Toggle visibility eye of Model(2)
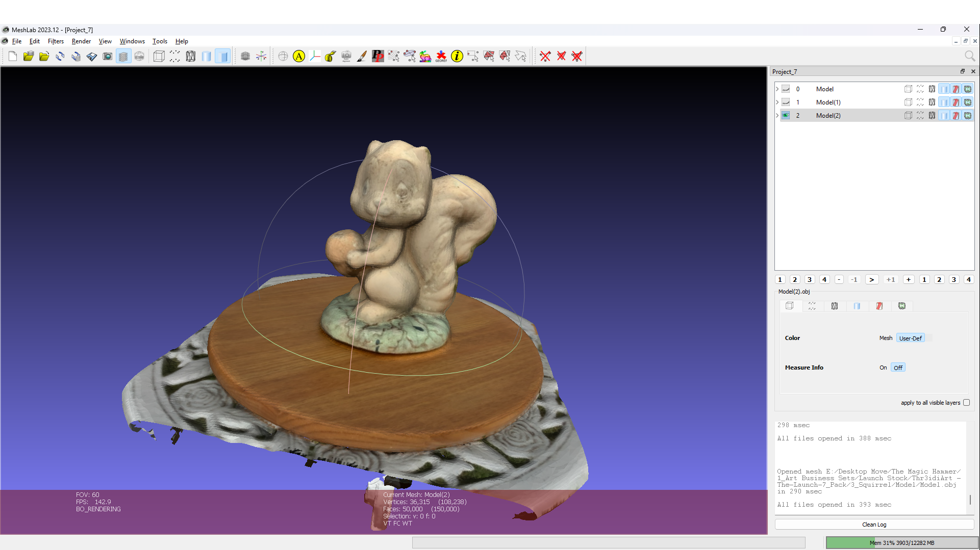The image size is (980, 550). [786, 115]
